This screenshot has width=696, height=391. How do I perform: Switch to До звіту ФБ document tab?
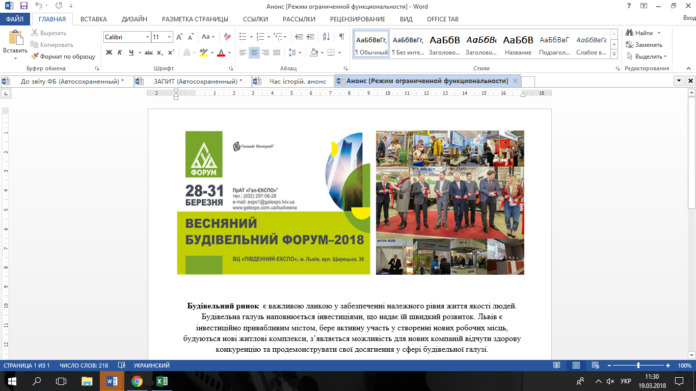(x=67, y=81)
